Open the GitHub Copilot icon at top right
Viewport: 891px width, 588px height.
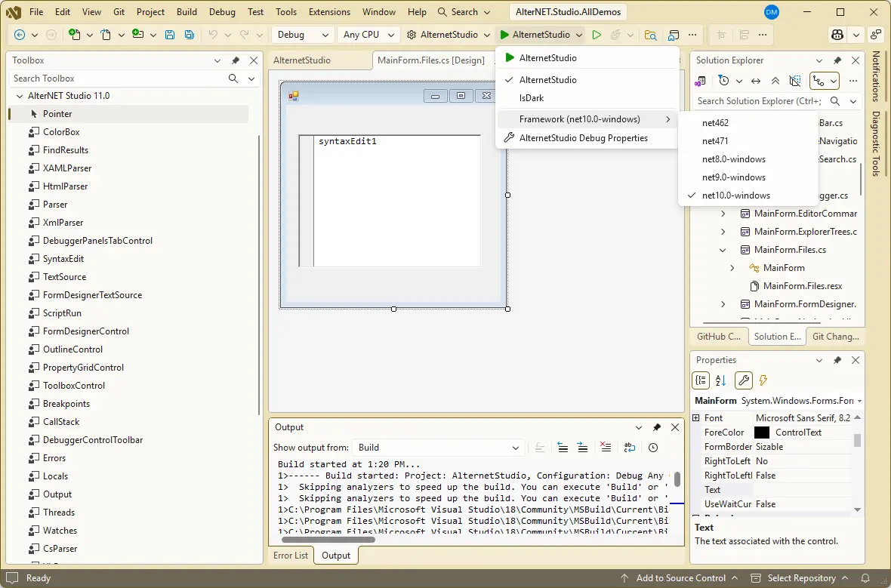[x=837, y=35]
